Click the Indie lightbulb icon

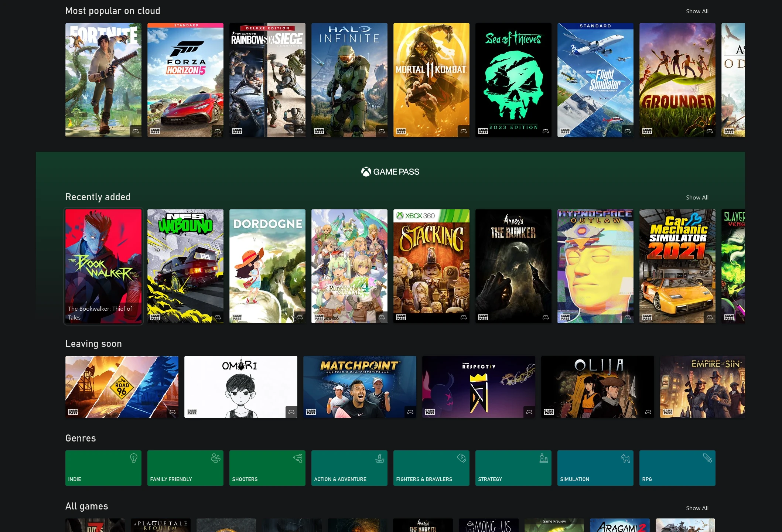click(x=134, y=458)
